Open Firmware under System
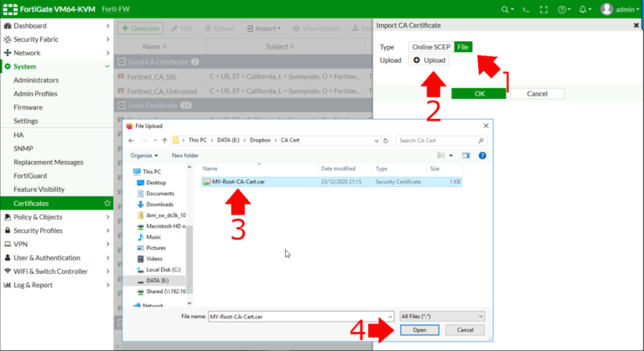Viewport: 644px width, 351px height. click(28, 107)
